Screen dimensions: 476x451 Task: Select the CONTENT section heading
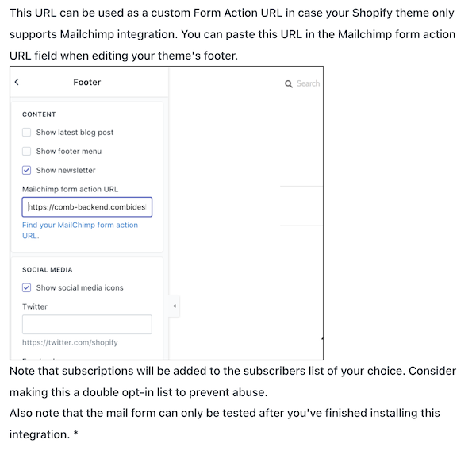tap(39, 114)
